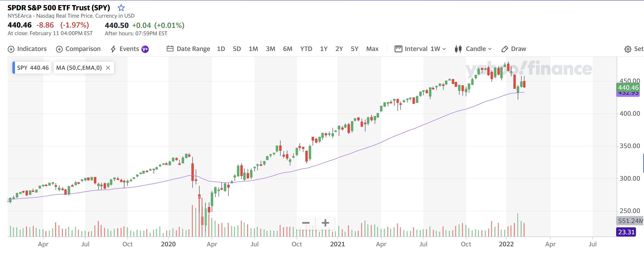Select the 1D time range
Screen dimensions: 644x269
(221, 49)
